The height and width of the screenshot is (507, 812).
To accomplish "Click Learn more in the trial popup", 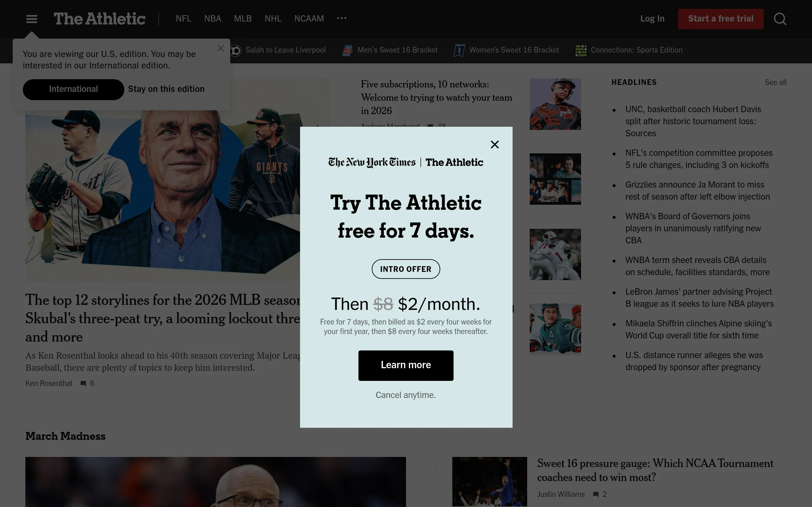I will coord(406,365).
